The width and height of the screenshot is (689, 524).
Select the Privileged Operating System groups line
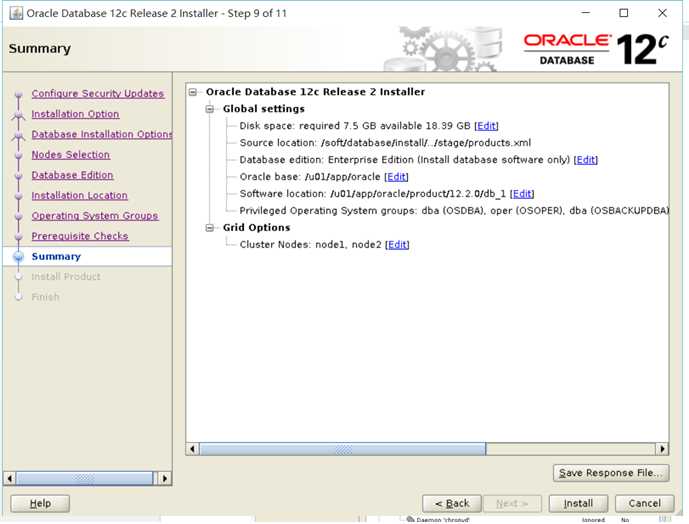(454, 211)
